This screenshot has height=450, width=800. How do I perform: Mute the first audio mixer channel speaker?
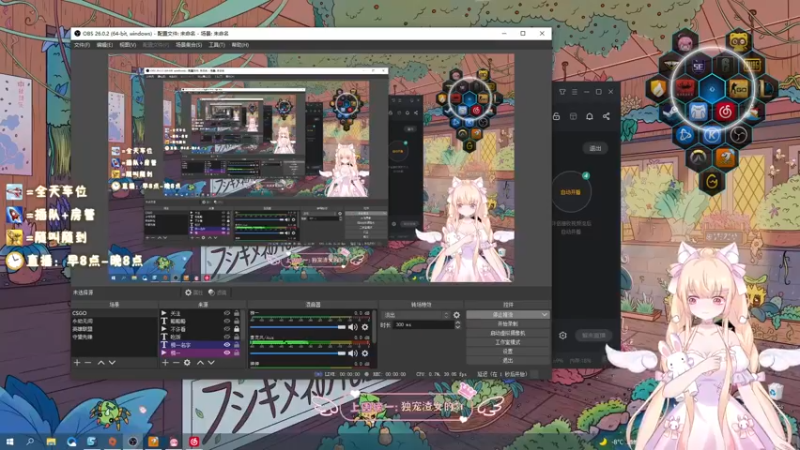(x=353, y=327)
